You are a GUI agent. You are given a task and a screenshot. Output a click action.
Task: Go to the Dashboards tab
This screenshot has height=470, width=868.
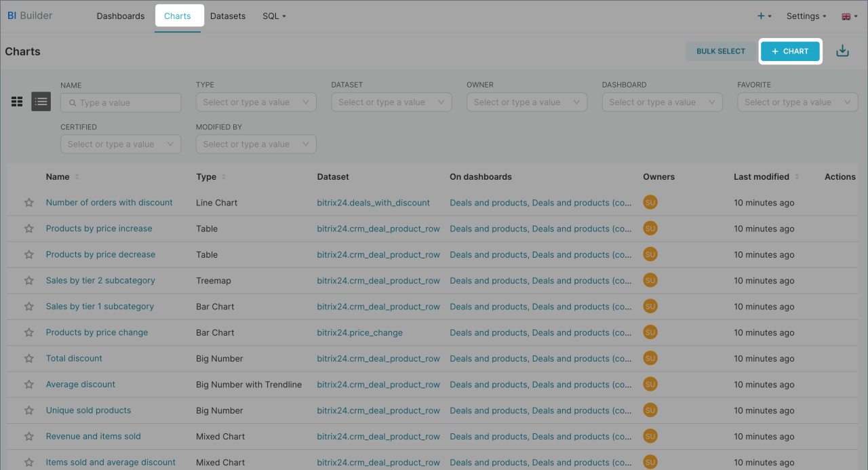coord(121,16)
